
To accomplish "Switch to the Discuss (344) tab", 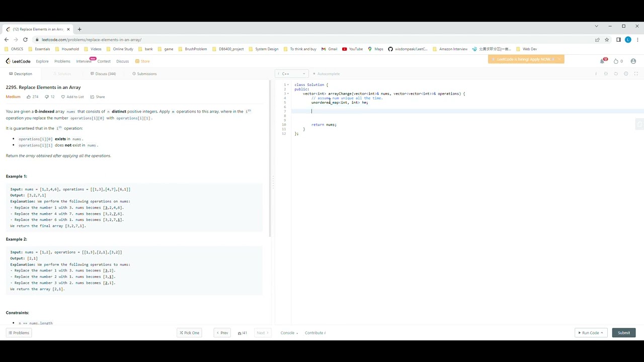I will pyautogui.click(x=103, y=74).
